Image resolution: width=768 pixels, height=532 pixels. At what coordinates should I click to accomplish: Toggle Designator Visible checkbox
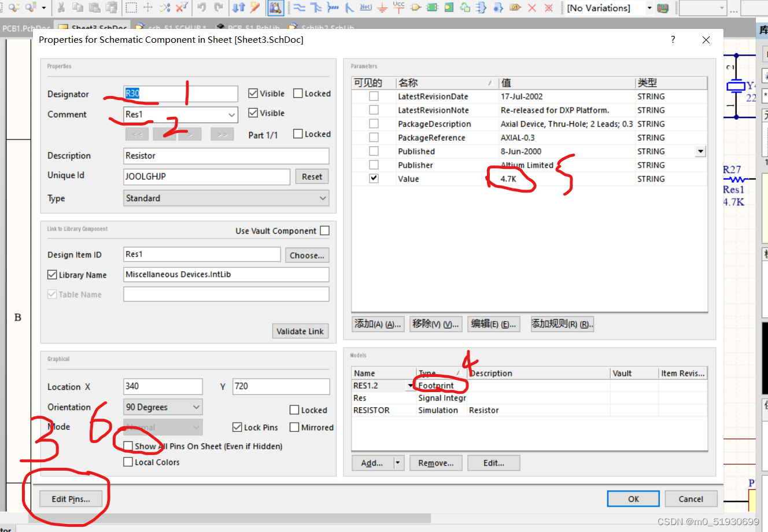(x=253, y=93)
